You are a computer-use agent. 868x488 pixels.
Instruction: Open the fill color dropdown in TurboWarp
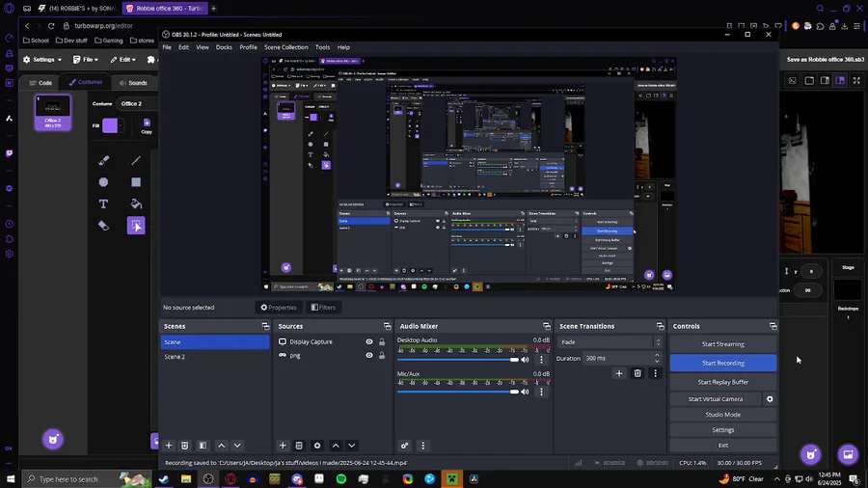pyautogui.click(x=121, y=125)
